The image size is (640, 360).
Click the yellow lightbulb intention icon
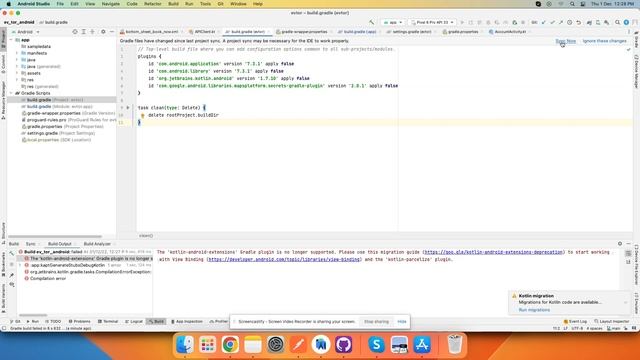142,116
